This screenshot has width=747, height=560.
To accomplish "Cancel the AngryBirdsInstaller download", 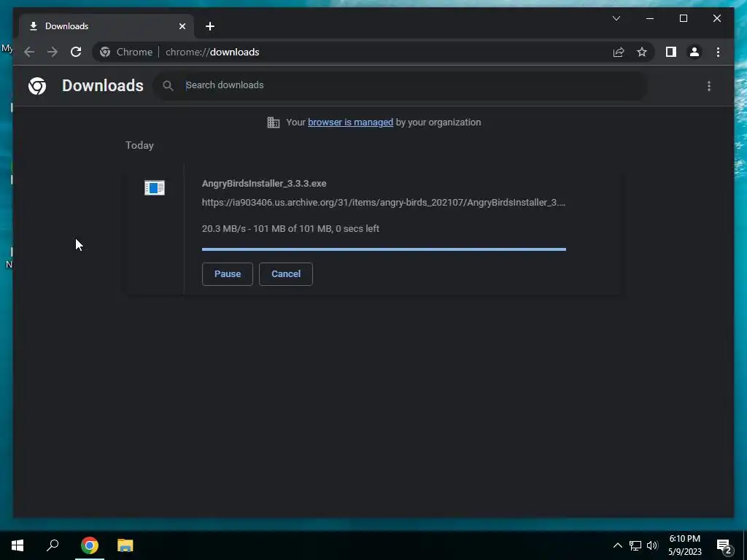I will pyautogui.click(x=286, y=274).
